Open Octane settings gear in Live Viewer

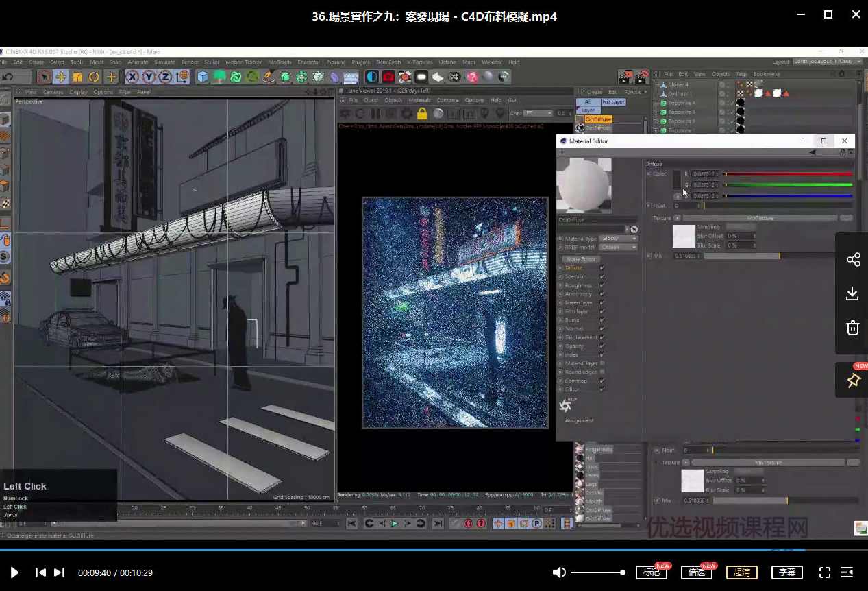point(406,114)
